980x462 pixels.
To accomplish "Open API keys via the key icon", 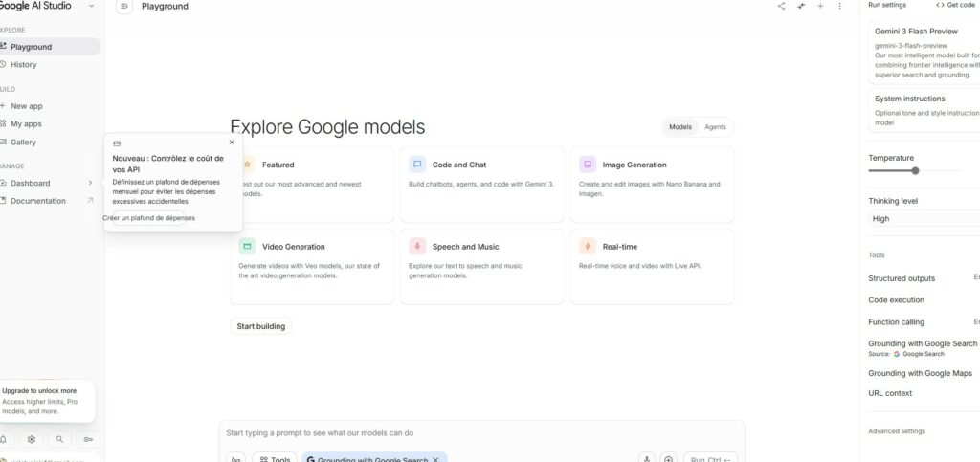I will pos(88,439).
